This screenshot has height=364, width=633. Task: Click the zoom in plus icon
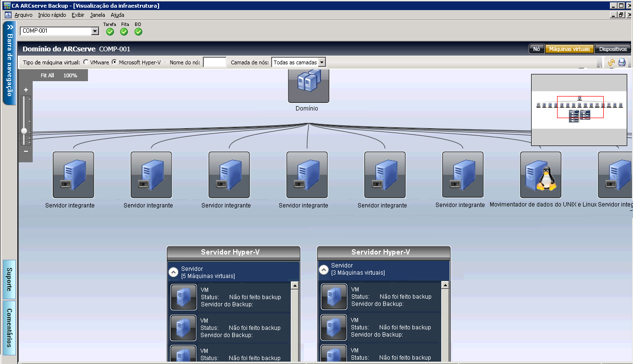pos(26,90)
